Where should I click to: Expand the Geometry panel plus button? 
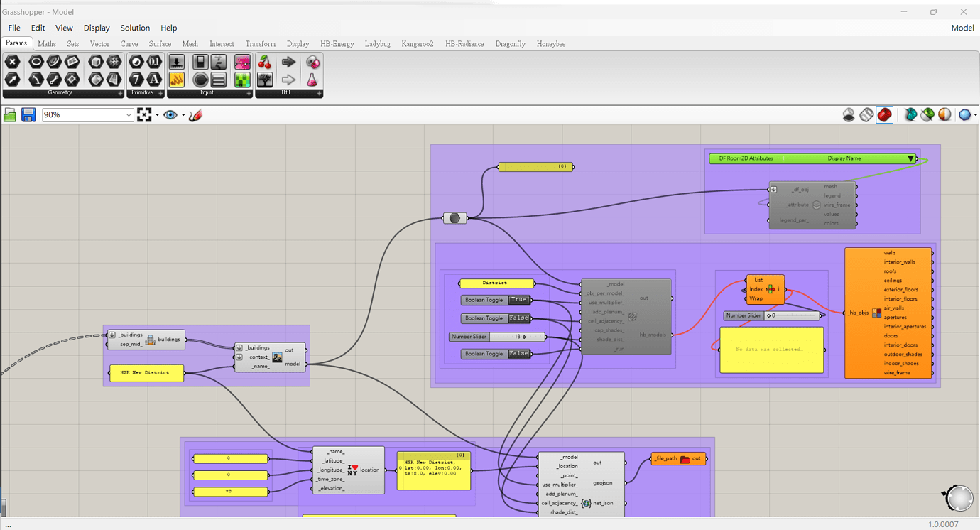(x=120, y=93)
